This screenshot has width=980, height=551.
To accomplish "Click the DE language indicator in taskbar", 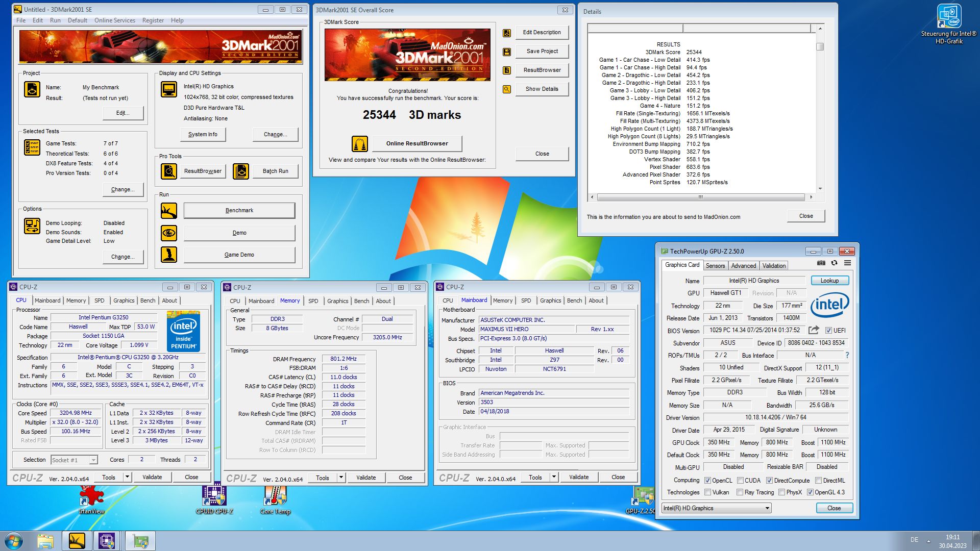I will tap(914, 540).
